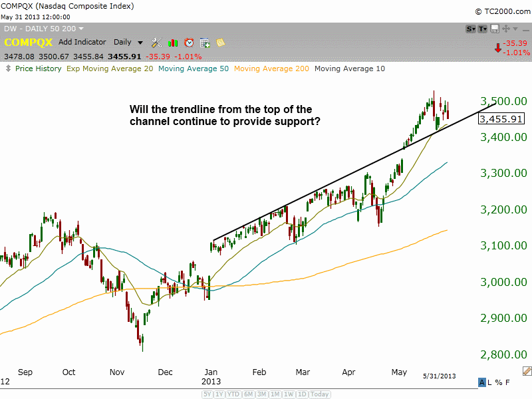Open the alert clock icon
Image resolution: width=532 pixels, height=399 pixels.
[188, 42]
